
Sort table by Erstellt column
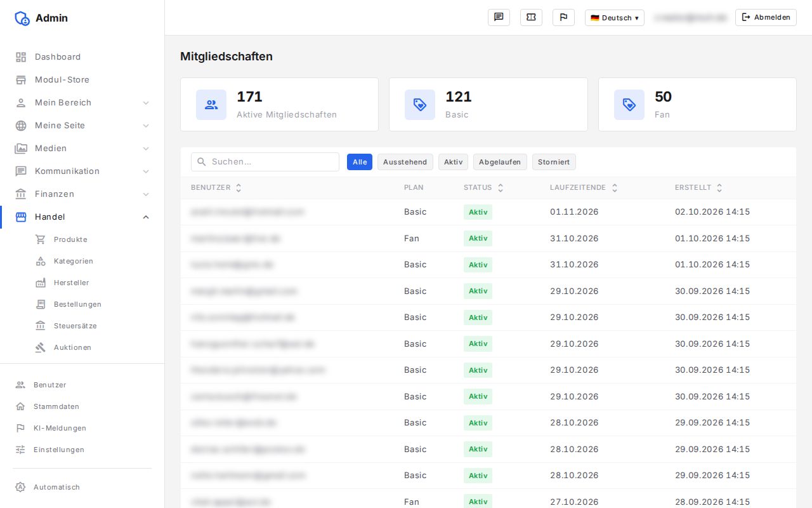(x=698, y=188)
